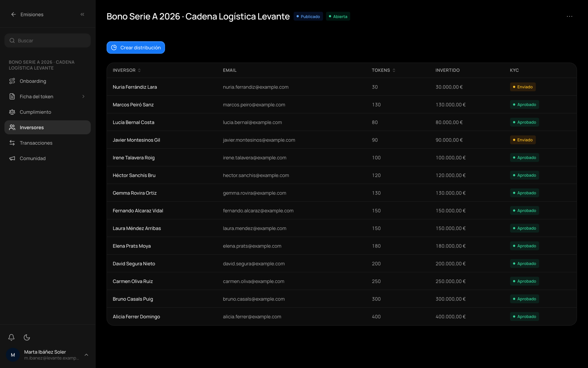Click the EMAIL column header

[230, 70]
